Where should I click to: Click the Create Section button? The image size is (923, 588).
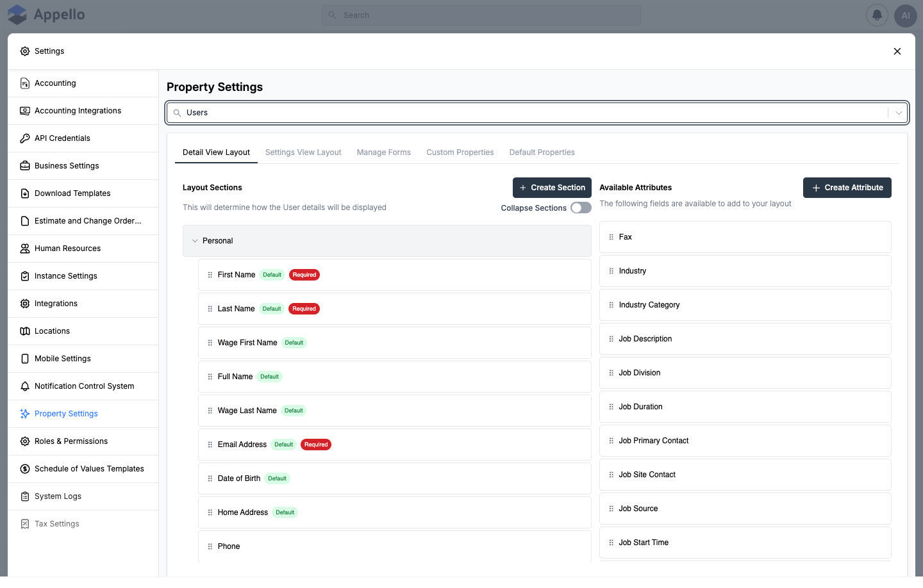pos(552,188)
